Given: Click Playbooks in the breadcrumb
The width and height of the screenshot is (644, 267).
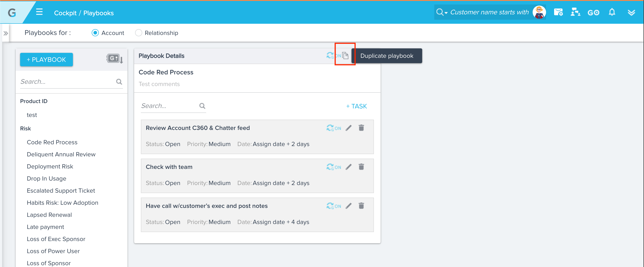Looking at the screenshot, I should tap(98, 13).
